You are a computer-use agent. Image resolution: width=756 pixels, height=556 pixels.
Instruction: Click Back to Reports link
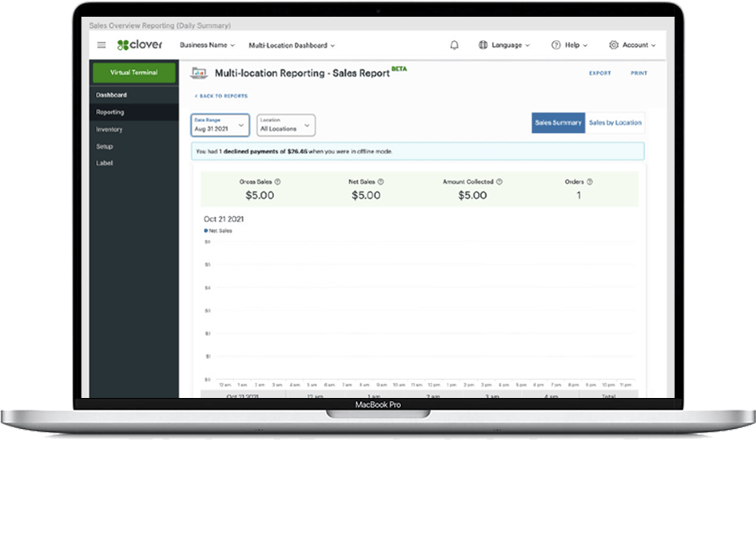pos(221,96)
